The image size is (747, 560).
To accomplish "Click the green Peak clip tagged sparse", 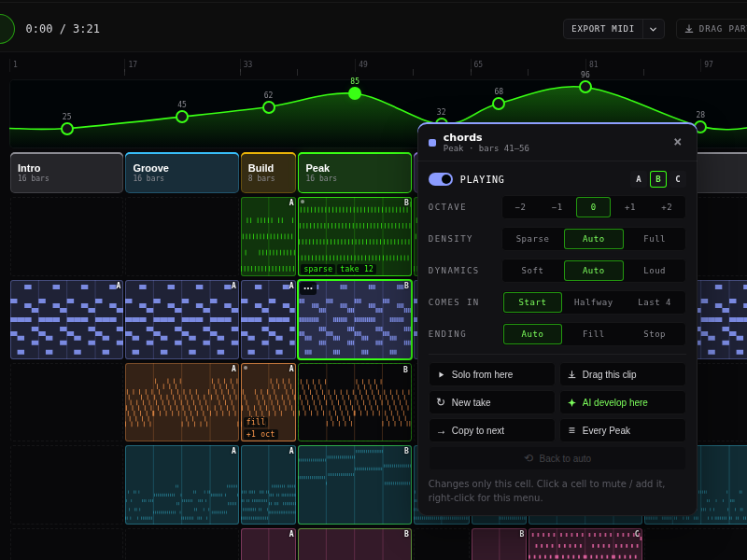I will coord(355,237).
